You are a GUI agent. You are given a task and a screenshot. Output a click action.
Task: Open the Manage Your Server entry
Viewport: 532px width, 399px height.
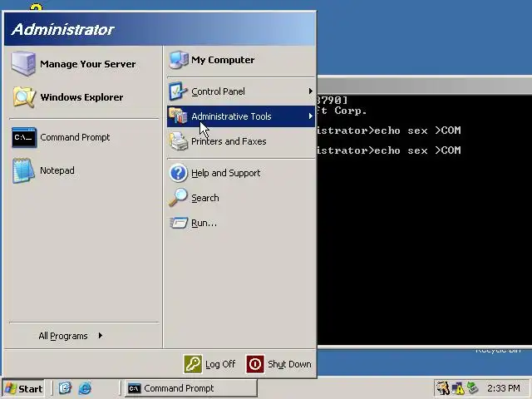pyautogui.click(x=84, y=64)
